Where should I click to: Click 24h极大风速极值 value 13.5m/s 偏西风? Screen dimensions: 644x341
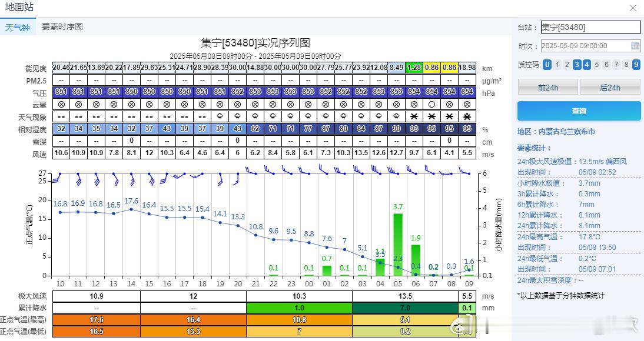tap(603, 161)
